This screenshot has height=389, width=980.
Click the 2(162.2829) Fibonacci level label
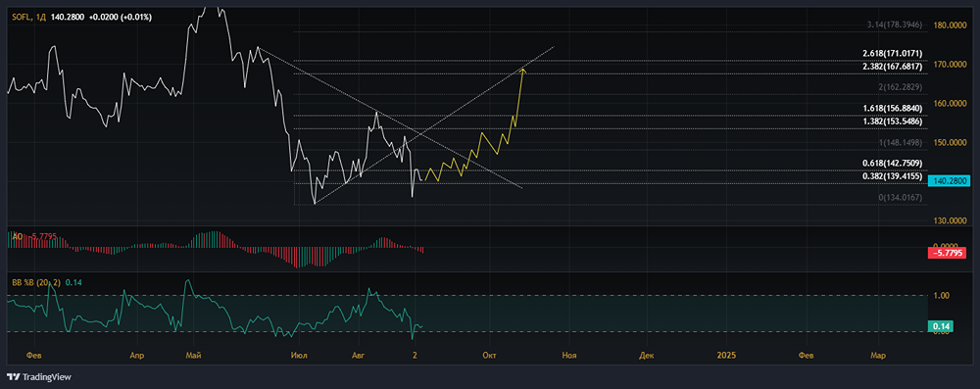click(900, 87)
